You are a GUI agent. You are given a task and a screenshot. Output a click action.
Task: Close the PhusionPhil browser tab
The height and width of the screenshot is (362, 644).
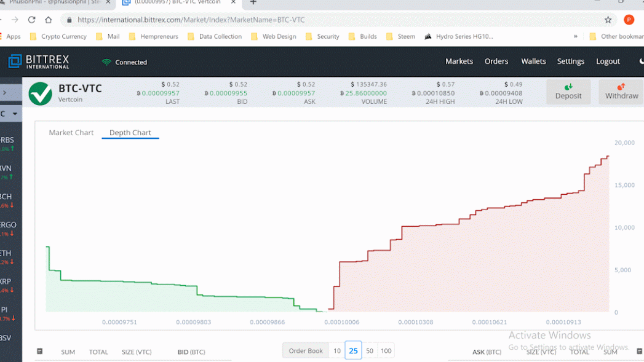(x=108, y=2)
